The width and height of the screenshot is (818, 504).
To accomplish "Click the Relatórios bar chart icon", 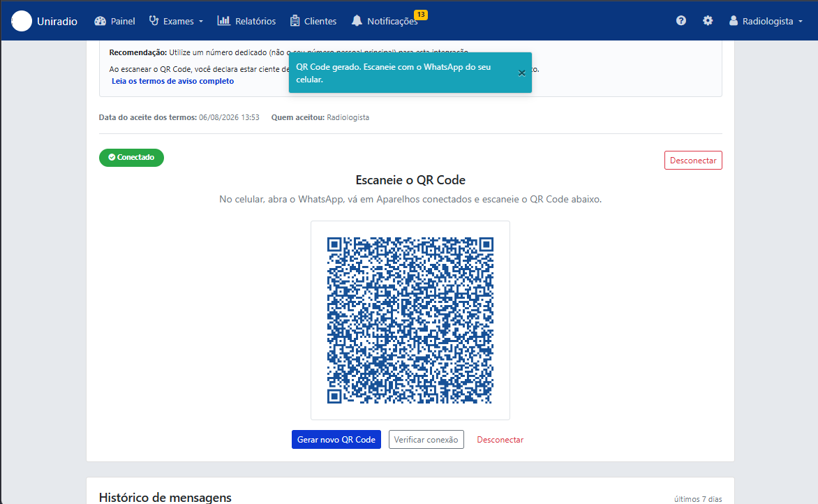I will [224, 20].
